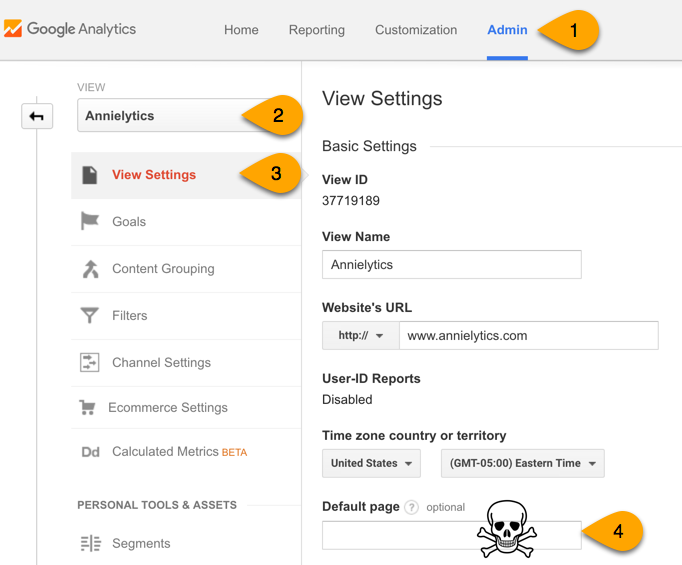Click the Ecommerce Settings cart icon
Viewport: 682px width, 565px height.
(87, 408)
